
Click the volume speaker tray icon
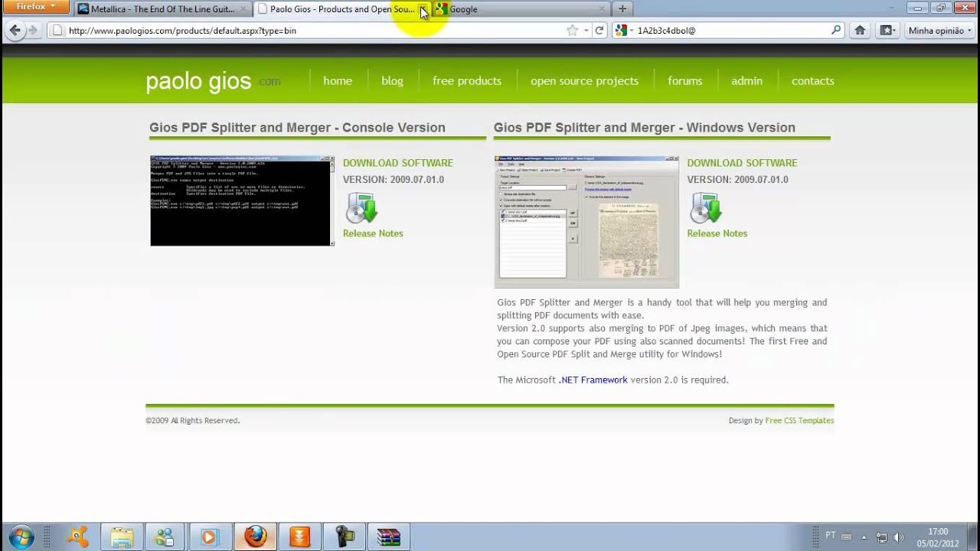coord(898,537)
